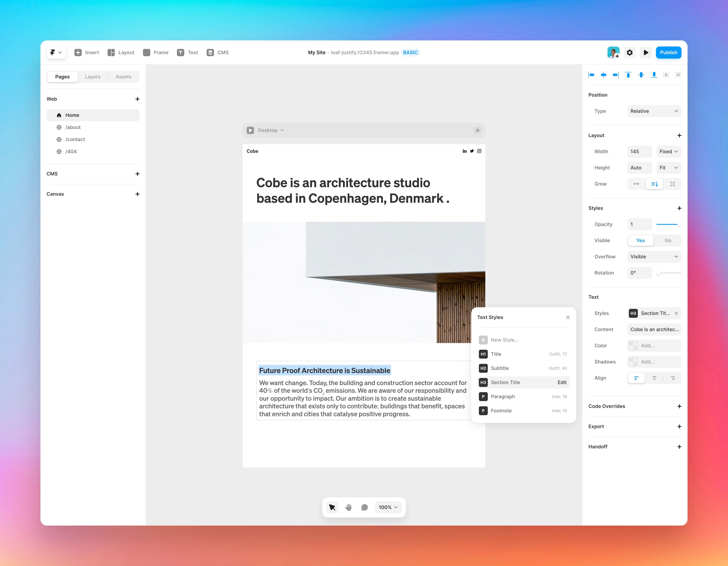Click Edit on Section Title style

click(x=562, y=382)
